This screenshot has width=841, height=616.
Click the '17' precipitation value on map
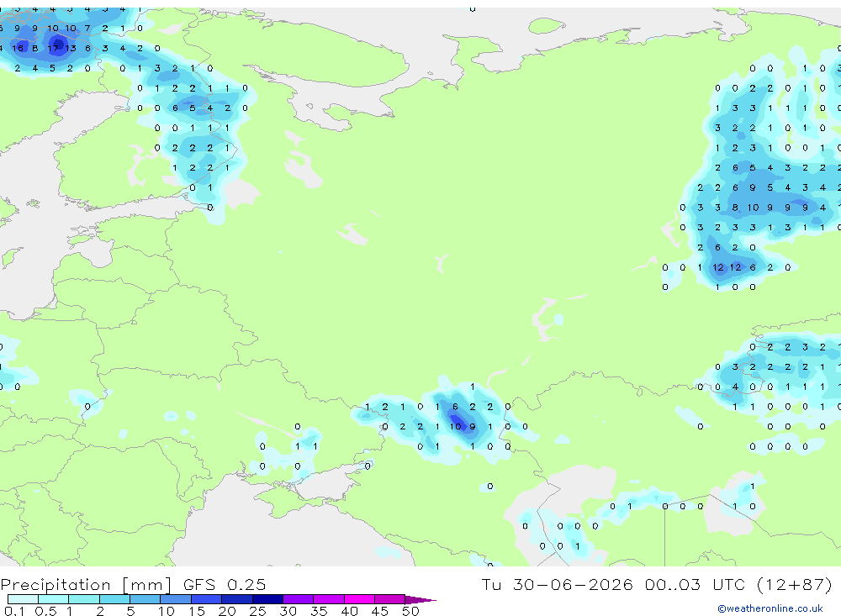(x=52, y=48)
